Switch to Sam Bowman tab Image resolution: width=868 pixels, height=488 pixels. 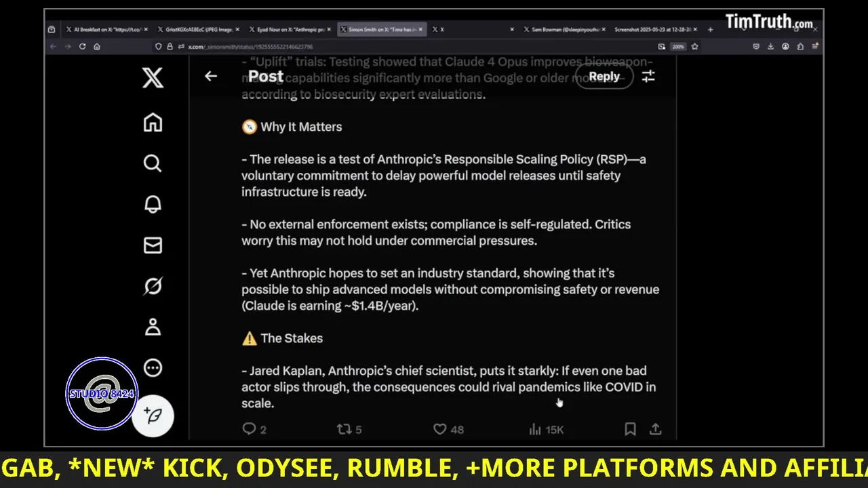pyautogui.click(x=565, y=30)
